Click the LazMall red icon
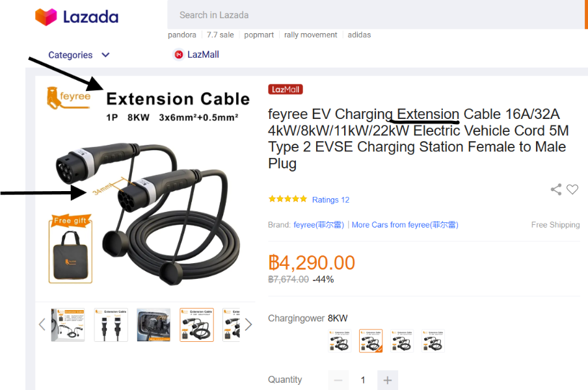 click(x=179, y=55)
